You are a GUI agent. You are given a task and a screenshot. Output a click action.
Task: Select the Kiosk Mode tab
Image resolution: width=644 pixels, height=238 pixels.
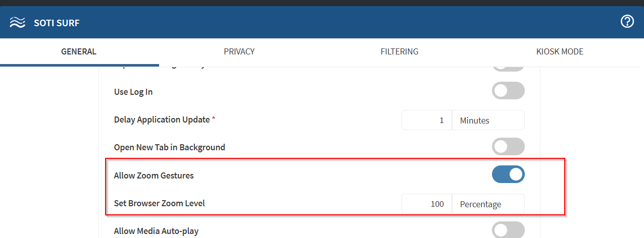click(x=560, y=51)
